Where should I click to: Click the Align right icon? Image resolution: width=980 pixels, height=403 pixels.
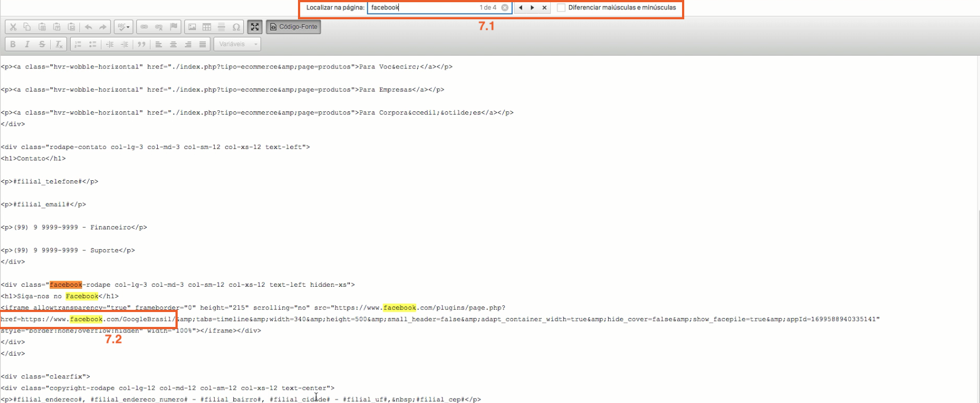(x=188, y=44)
